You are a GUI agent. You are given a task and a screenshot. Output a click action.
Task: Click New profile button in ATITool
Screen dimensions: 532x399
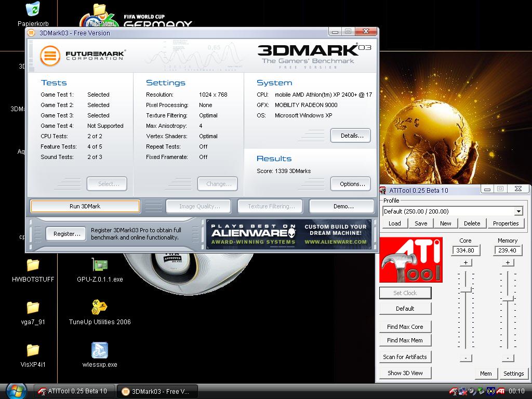click(445, 223)
